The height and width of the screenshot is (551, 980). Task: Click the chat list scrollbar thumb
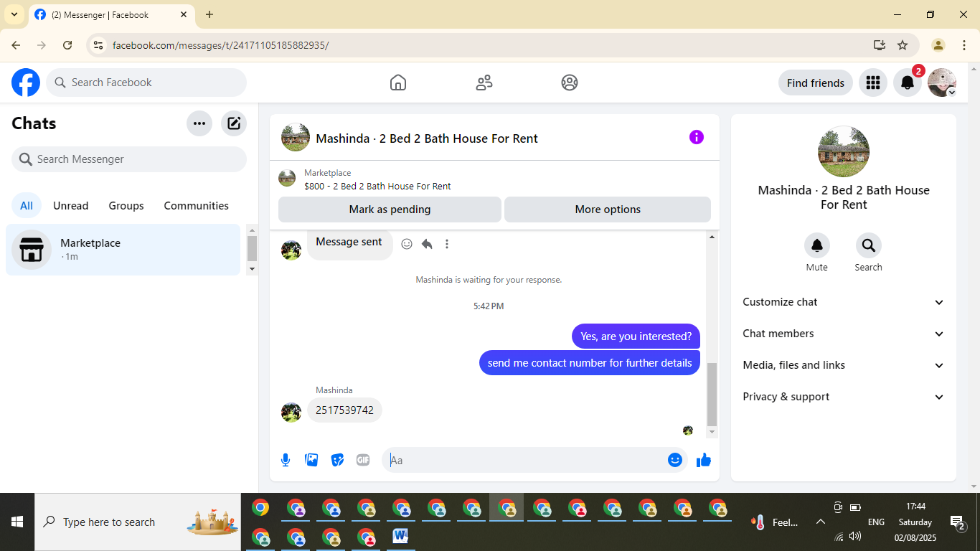coord(252,248)
